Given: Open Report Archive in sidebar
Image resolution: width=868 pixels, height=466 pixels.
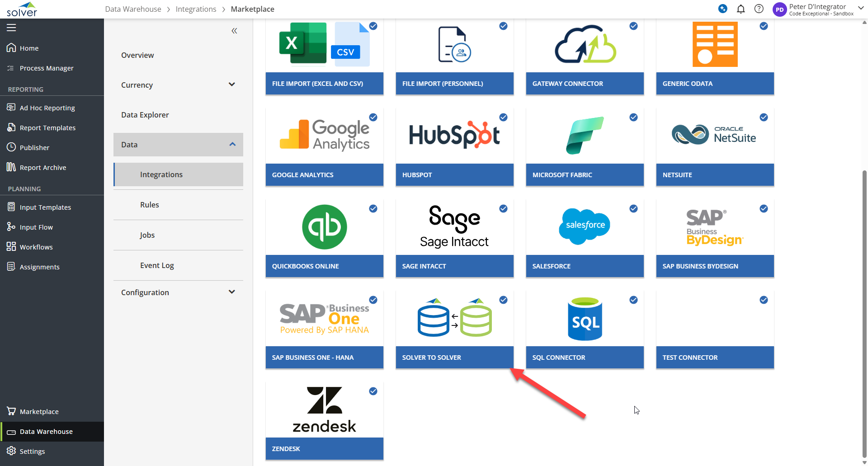Looking at the screenshot, I should (52, 167).
